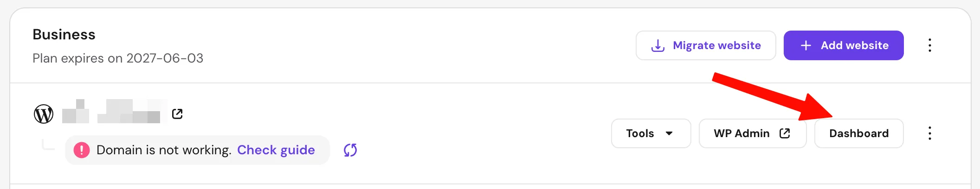The image size is (980, 189).
Task: Click the WordPress logo icon
Action: point(44,114)
